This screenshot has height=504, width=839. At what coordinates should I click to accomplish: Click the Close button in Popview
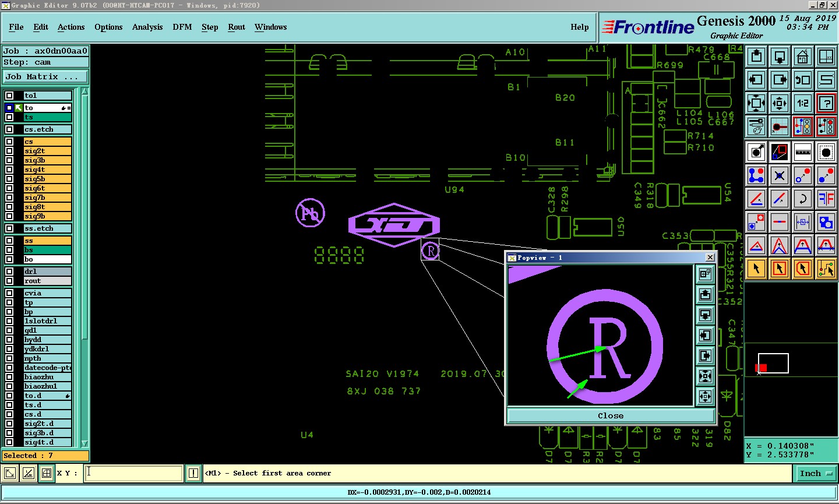(x=611, y=415)
